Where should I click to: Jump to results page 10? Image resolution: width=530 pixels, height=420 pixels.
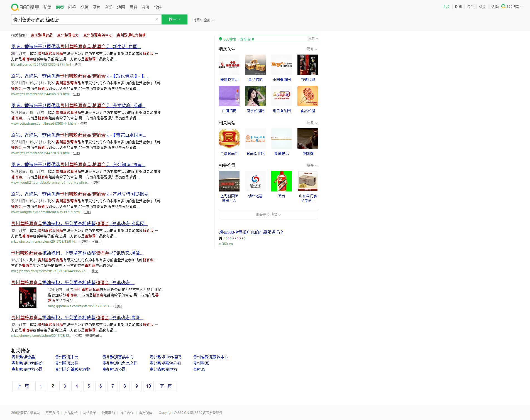coord(148,386)
